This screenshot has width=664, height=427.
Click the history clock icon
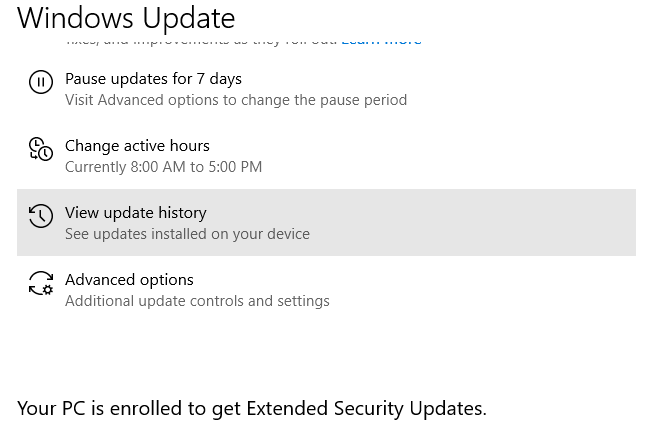(40, 216)
